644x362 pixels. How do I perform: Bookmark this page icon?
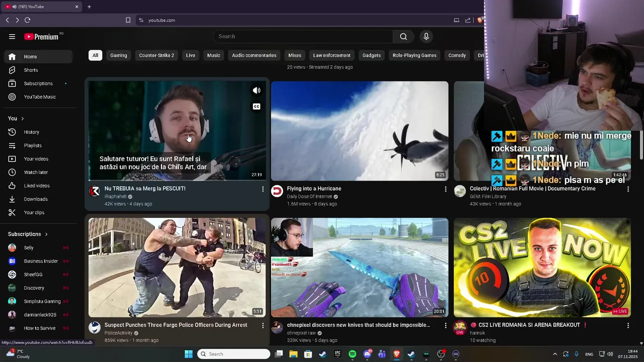[x=128, y=20]
